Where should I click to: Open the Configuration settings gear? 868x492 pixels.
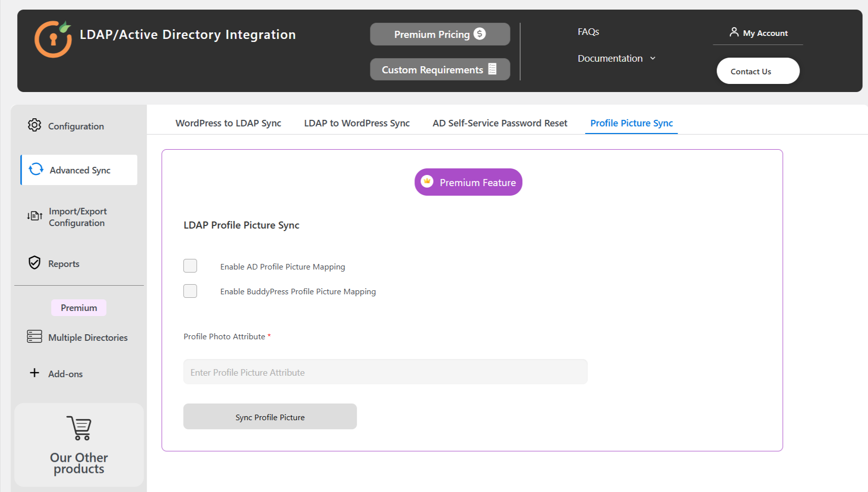(x=34, y=125)
